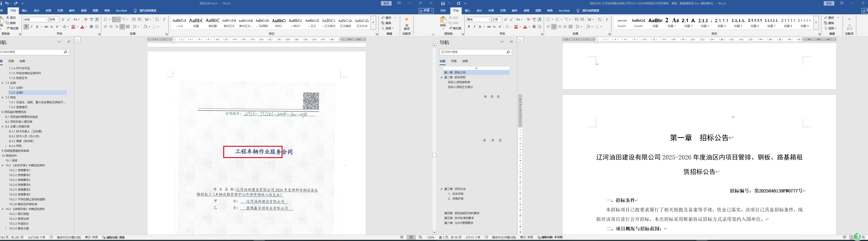Sort paragraphs in the 投标文件 window
Screen dimensions: 868x241
157,20
